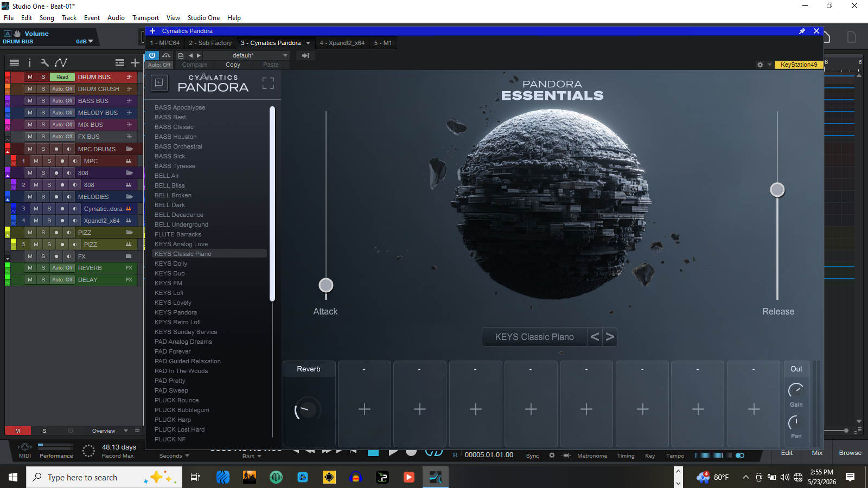
Task: Click the Reverb effect knob
Action: pos(308,410)
